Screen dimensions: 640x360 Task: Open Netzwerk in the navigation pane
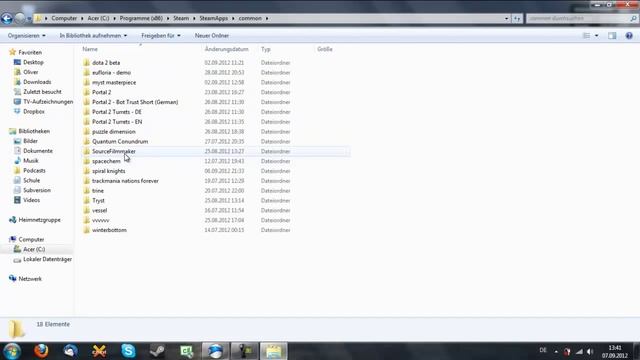point(30,279)
